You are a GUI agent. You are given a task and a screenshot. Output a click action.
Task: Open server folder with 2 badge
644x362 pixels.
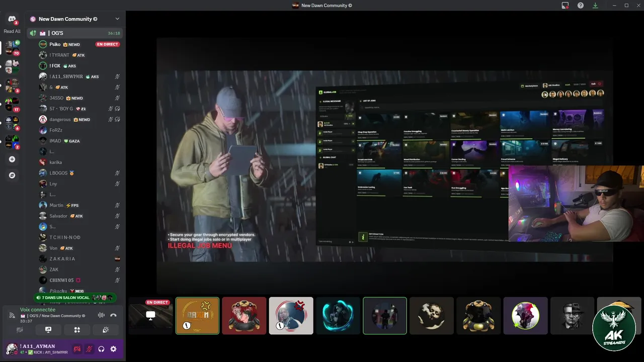point(12,142)
